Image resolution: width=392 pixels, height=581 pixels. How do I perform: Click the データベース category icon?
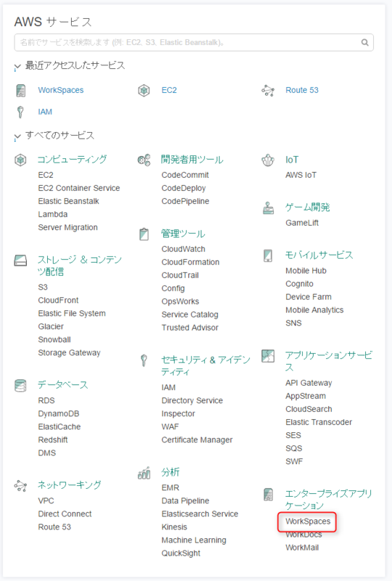click(20, 386)
